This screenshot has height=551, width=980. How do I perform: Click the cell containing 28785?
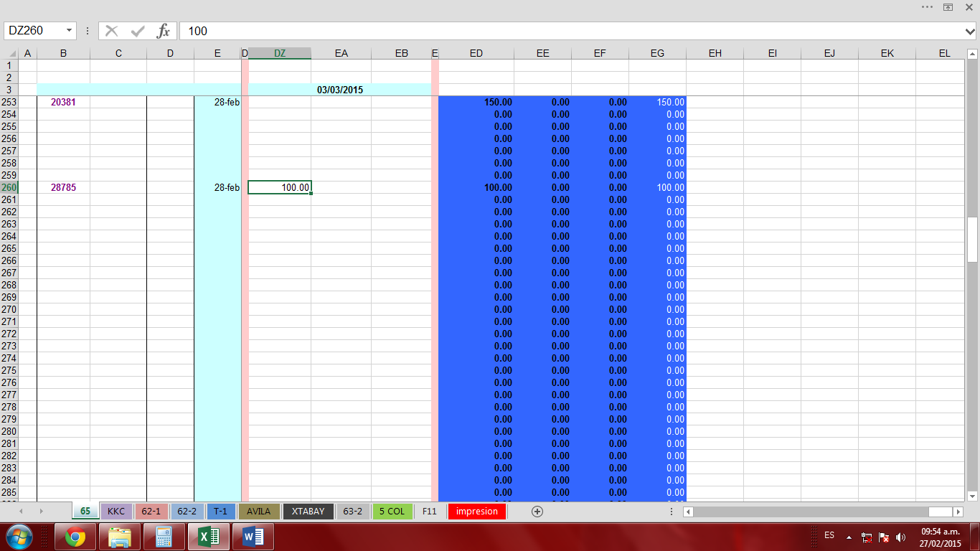coord(63,187)
